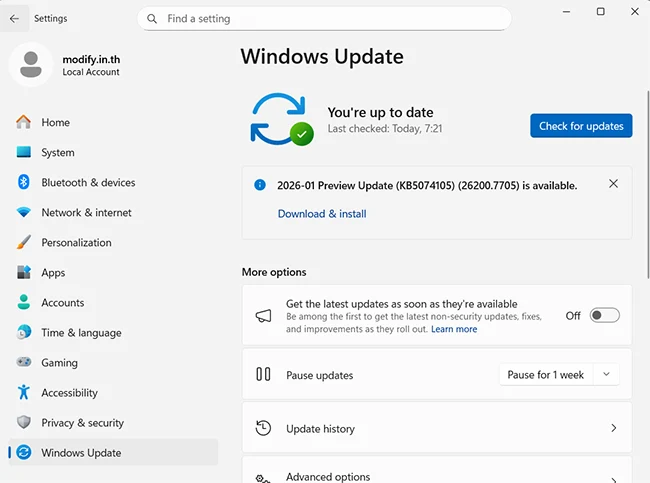Click Check for updates button

point(581,126)
